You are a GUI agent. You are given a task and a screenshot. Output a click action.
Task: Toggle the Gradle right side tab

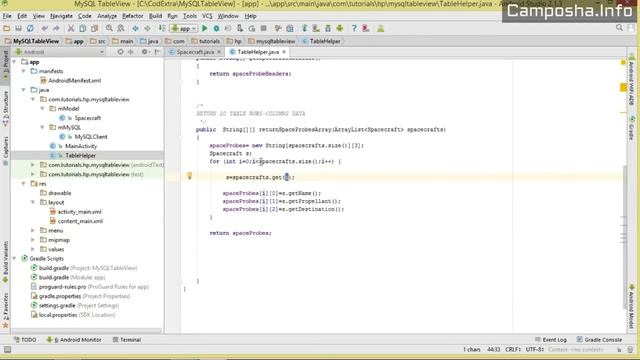(x=631, y=128)
